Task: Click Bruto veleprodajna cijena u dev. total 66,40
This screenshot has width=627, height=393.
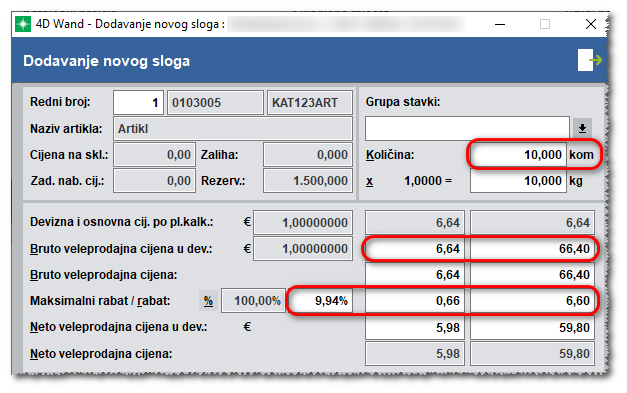Action: click(532, 249)
